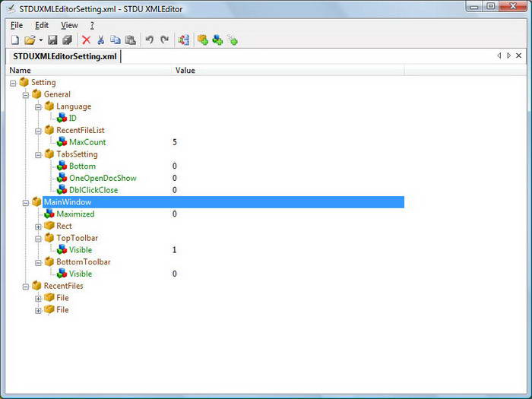Viewport: 532px width, 399px height.
Task: Select the General element
Action: tap(57, 94)
